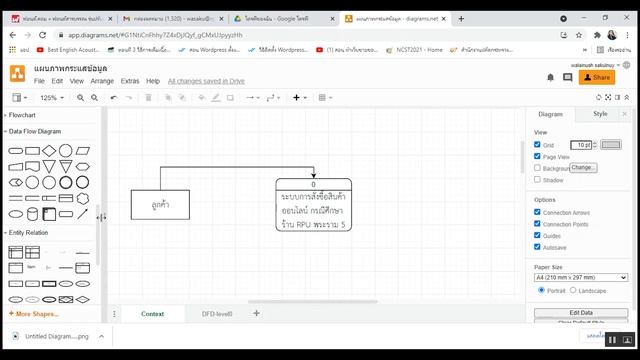Select the entity table shape in Entity Relation
The image size is (640, 360).
click(16, 252)
